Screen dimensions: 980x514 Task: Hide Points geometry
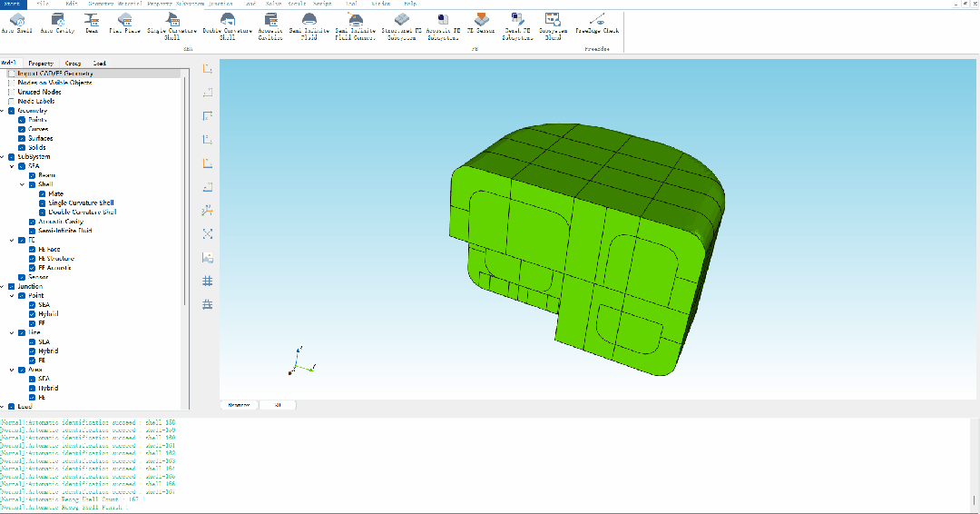(22, 120)
